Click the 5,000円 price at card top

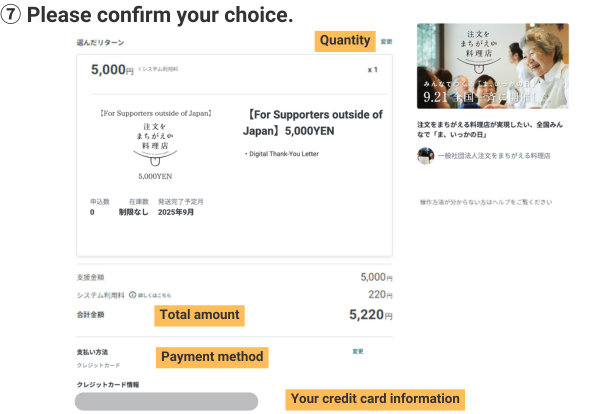click(x=111, y=70)
